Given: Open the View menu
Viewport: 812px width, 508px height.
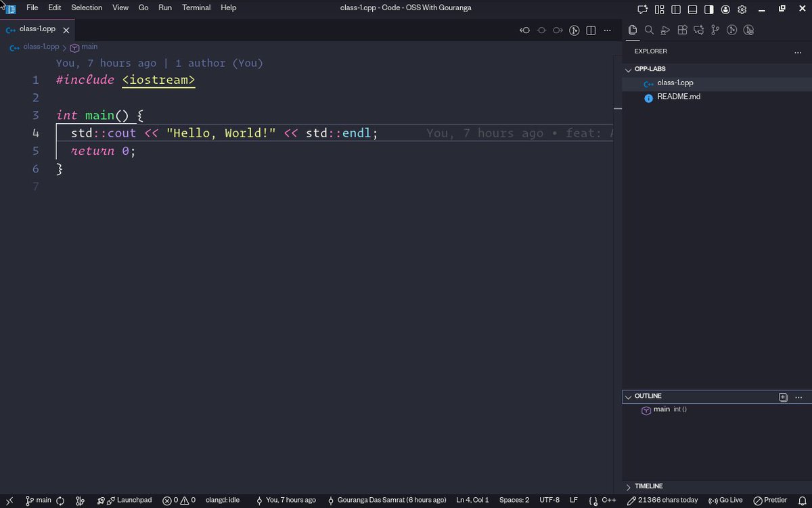Looking at the screenshot, I should pos(120,8).
